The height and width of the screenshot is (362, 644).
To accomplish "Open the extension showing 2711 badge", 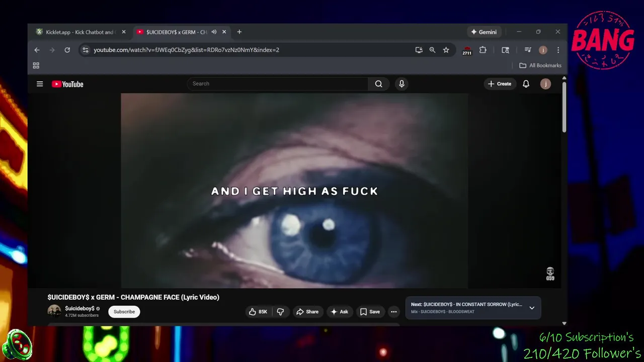I will coord(467,50).
